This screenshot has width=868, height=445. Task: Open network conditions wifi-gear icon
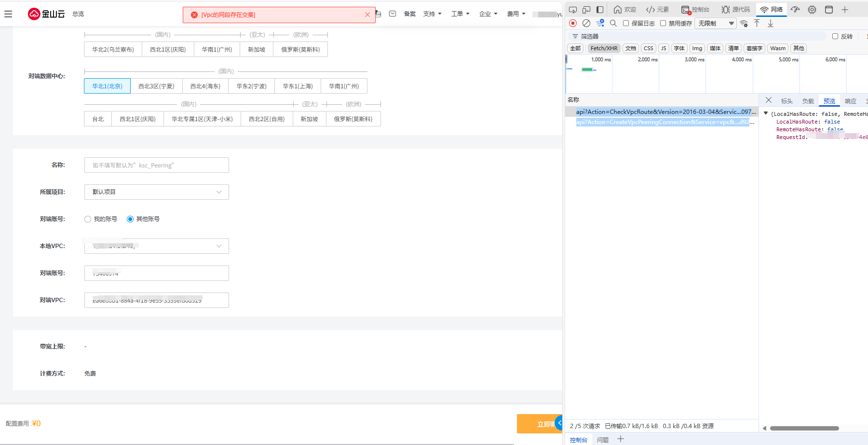[744, 23]
